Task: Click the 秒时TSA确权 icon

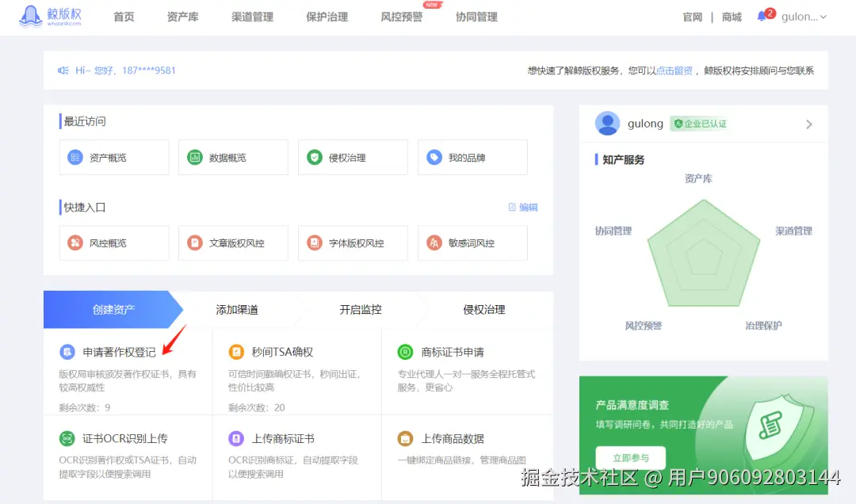Action: pyautogui.click(x=238, y=351)
